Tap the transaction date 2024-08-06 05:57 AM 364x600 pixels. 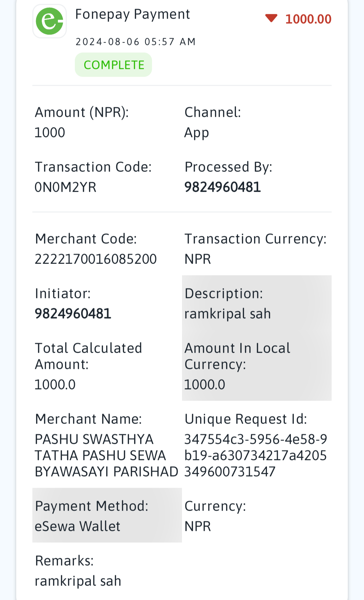135,42
